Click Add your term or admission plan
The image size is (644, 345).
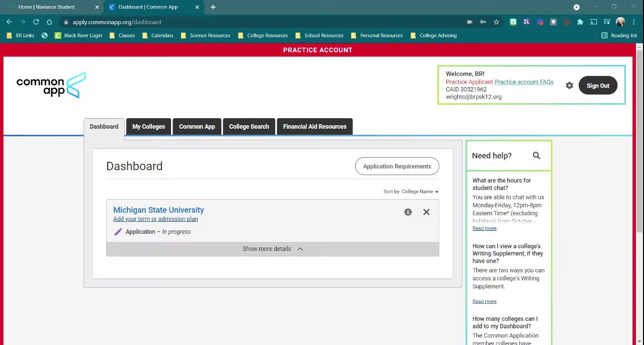click(x=155, y=219)
